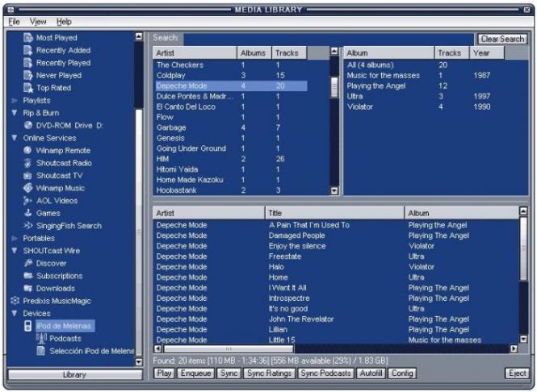Screen dimensions: 537x392
Task: Open the File menu
Action: (14, 22)
